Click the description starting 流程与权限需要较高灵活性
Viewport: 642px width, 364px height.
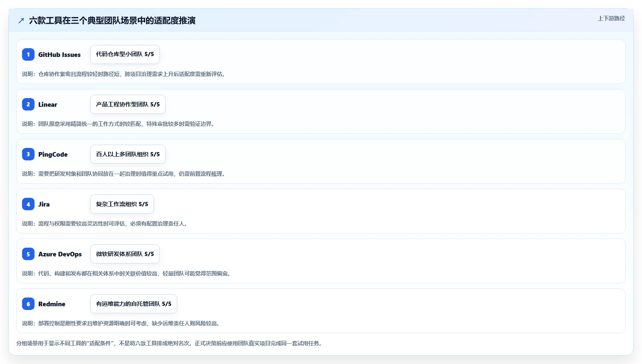(x=105, y=224)
